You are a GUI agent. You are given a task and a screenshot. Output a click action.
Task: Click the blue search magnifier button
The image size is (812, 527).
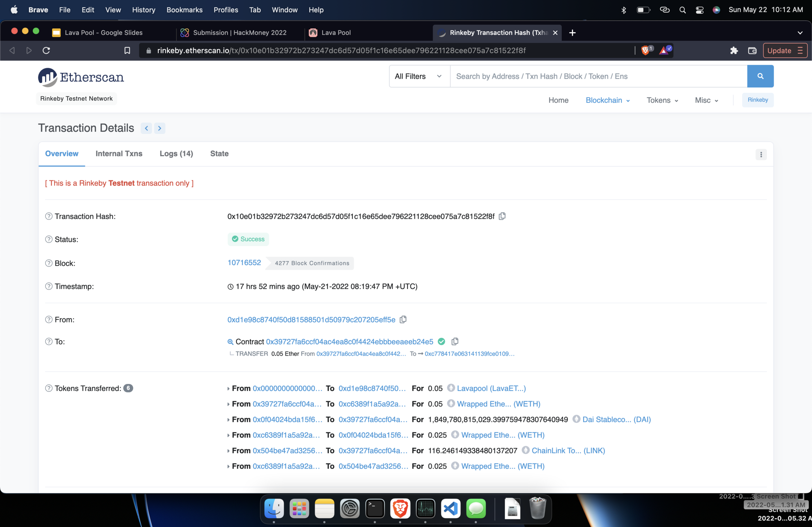point(760,76)
